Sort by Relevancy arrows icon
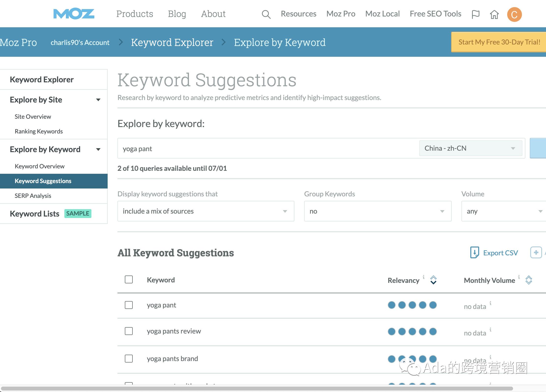The width and height of the screenshot is (546, 392). [x=433, y=280]
